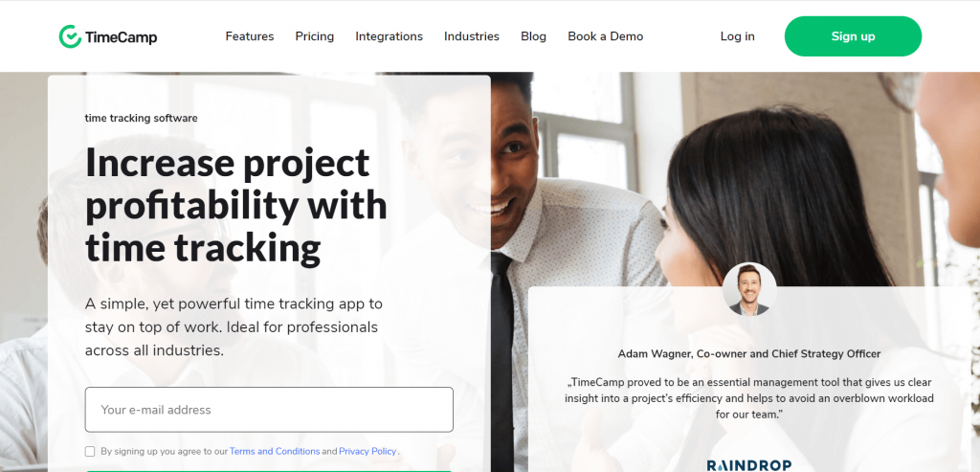The height and width of the screenshot is (472, 980).
Task: Open the Privacy Policy link
Action: [x=367, y=451]
